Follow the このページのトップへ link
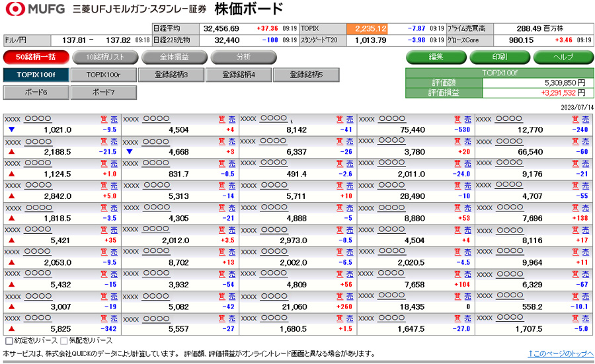The height and width of the screenshot is (364, 595). tap(559, 354)
